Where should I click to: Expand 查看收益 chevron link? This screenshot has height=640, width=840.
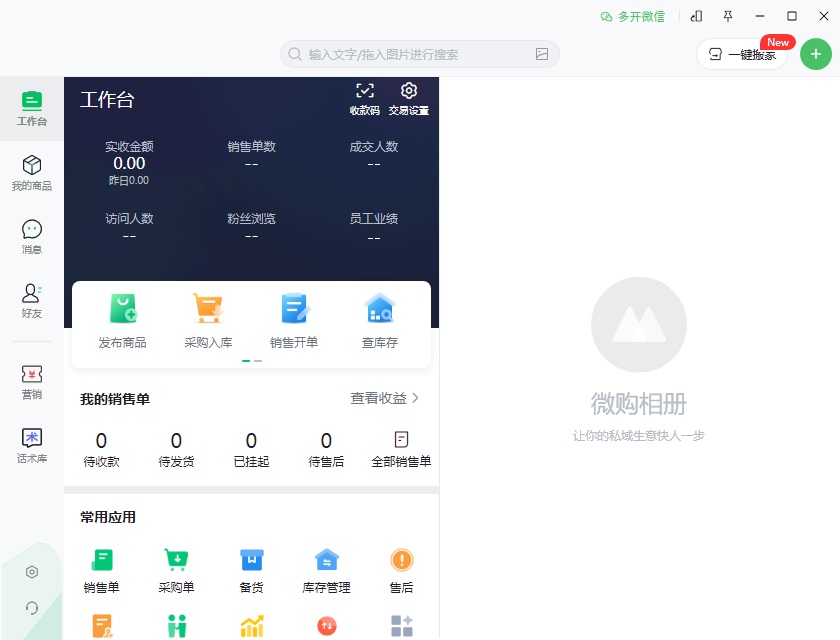(x=385, y=398)
